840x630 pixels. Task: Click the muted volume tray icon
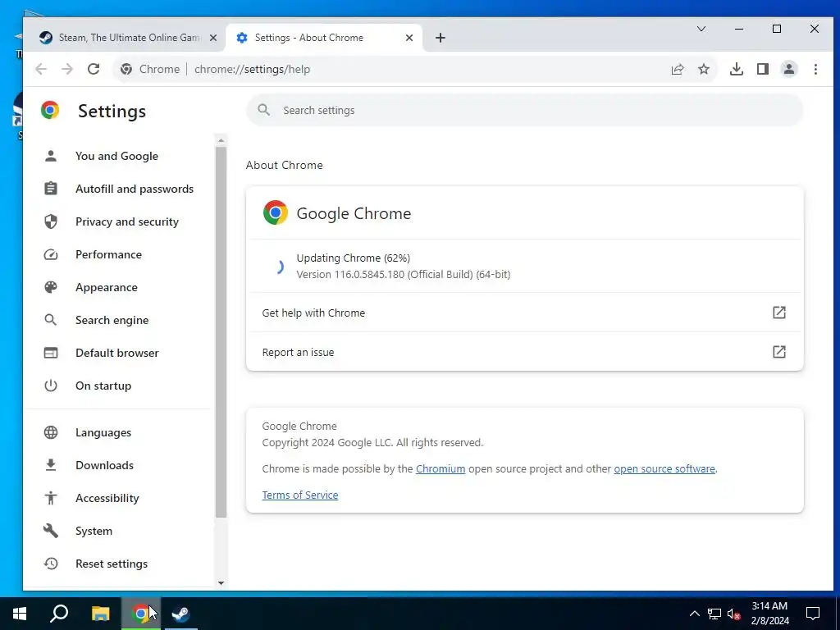pos(733,614)
